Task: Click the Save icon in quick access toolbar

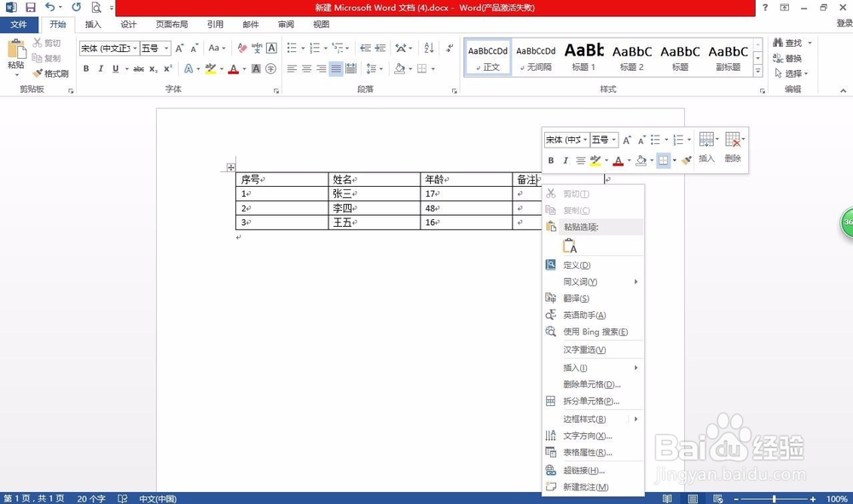Action: tap(31, 8)
